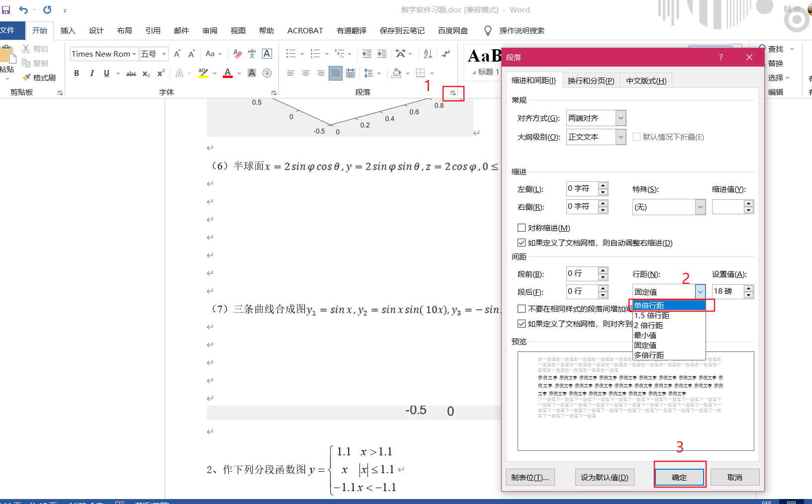The image size is (812, 504).
Task: Uncheck 如果定义了文档网格，则对齐到网格 checkbox
Action: pos(522,324)
